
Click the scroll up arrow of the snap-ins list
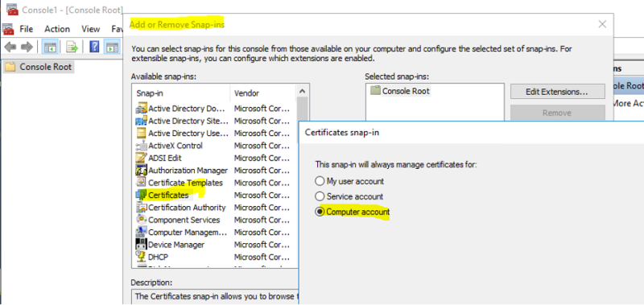[303, 91]
